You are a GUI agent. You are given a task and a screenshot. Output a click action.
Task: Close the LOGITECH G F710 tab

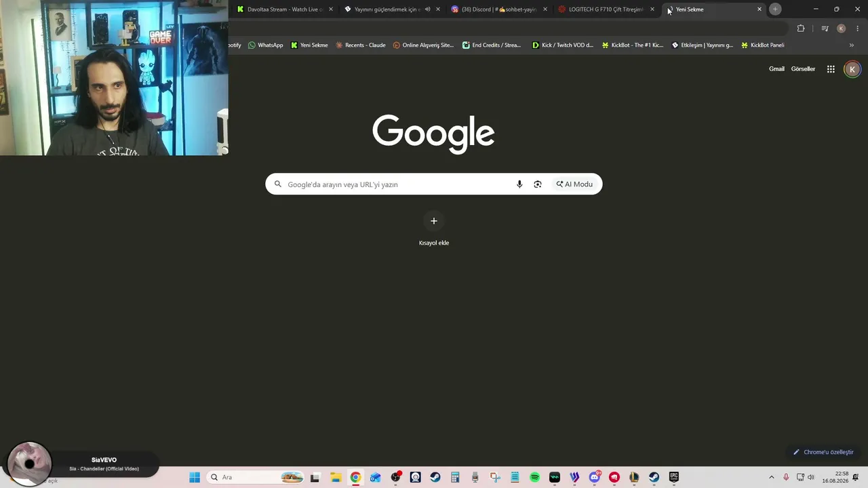(652, 9)
